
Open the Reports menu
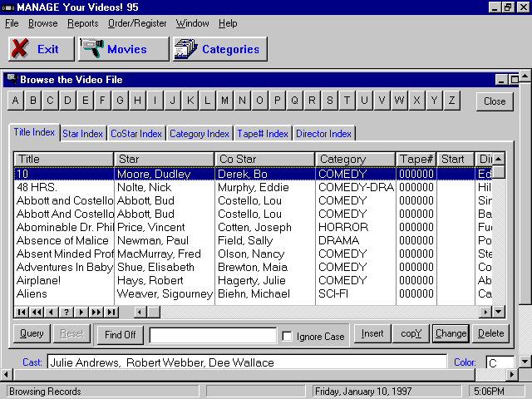(x=83, y=23)
